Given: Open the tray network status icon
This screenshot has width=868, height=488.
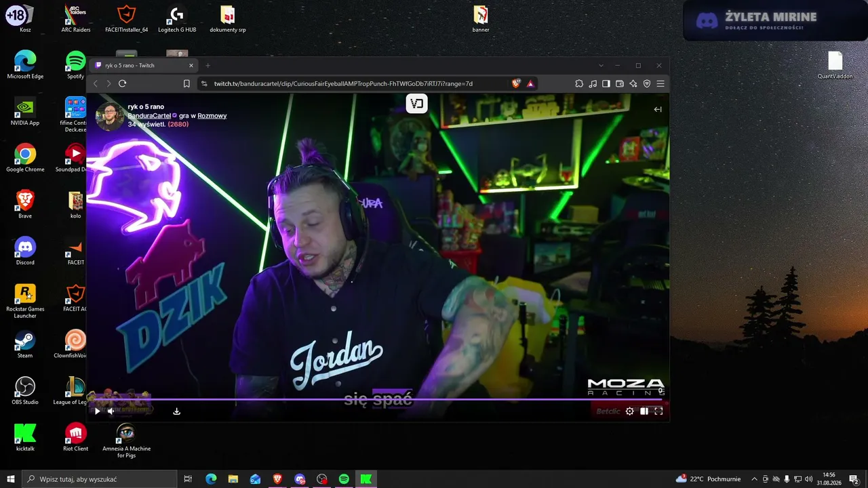Looking at the screenshot, I should 797,479.
